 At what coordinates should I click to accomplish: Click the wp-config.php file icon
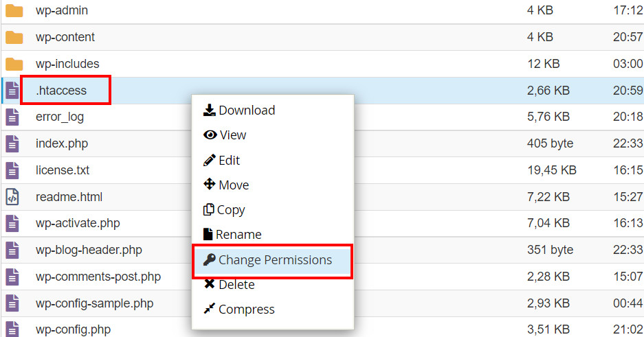[12, 329]
